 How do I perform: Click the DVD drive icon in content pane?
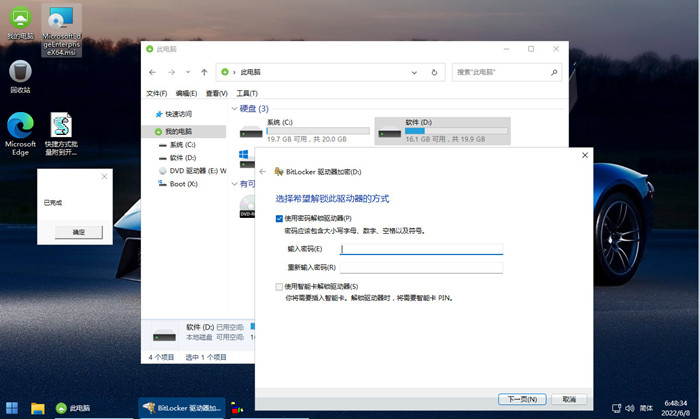(x=247, y=207)
